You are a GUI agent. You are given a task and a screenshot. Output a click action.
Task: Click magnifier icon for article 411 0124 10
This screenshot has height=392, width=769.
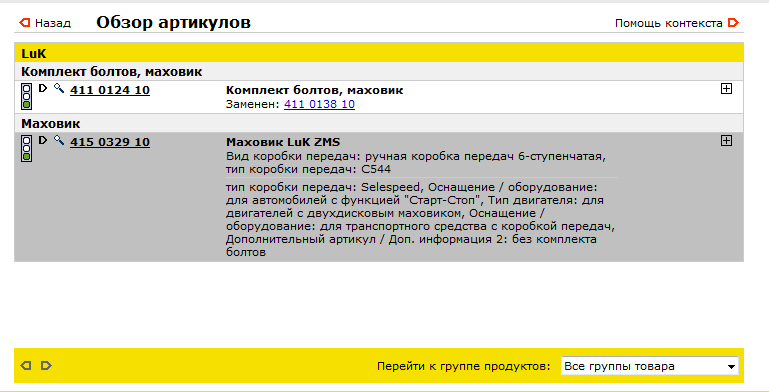click(x=59, y=88)
